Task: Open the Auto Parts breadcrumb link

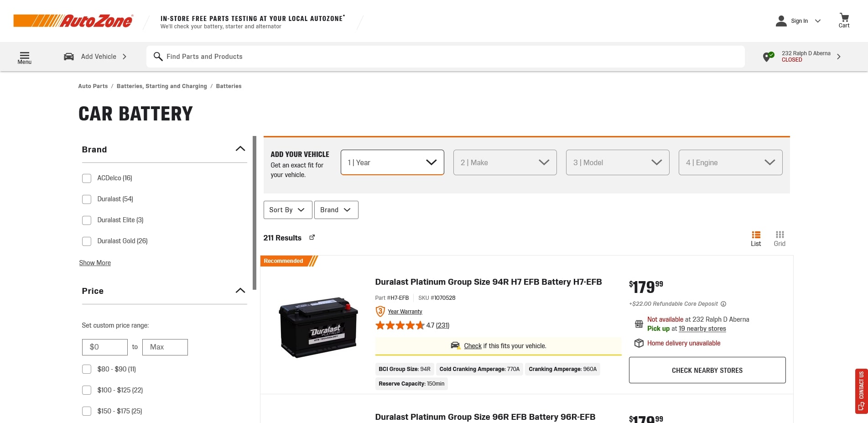Action: point(93,86)
